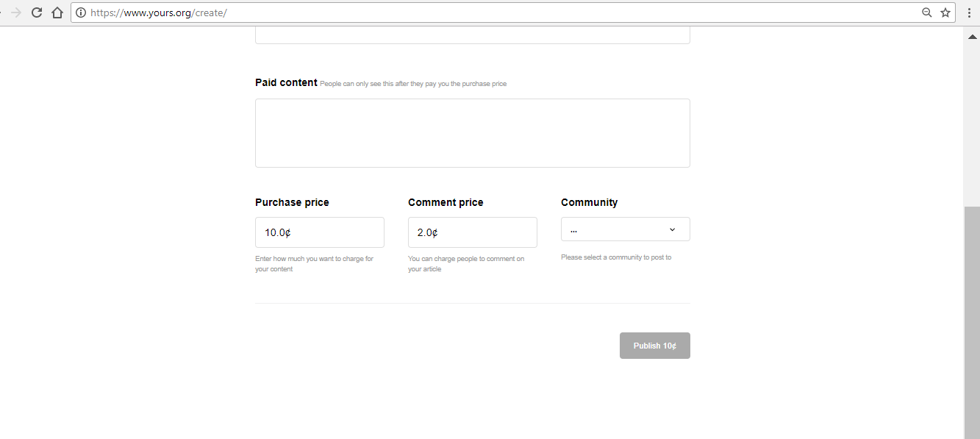Click the Publish 10¢ button

pos(655,346)
